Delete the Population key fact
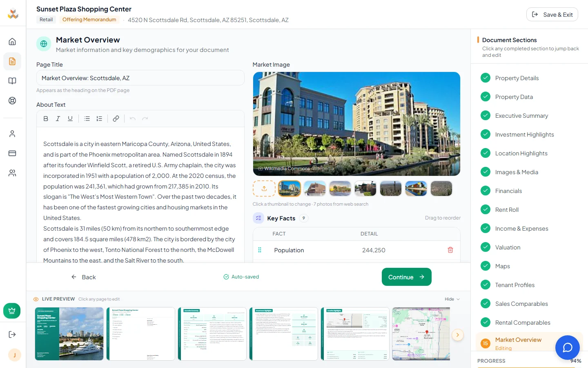This screenshot has height=368, width=588. click(450, 250)
